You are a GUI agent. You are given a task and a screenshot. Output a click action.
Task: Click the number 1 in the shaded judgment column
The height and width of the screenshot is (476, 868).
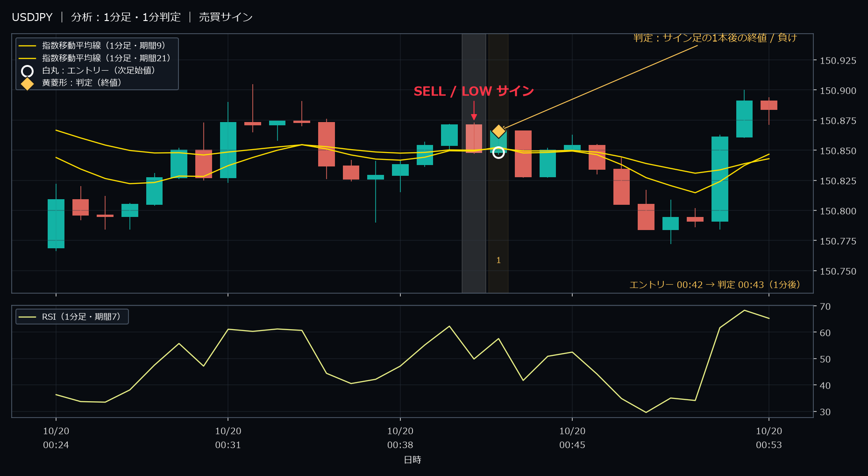click(x=498, y=260)
